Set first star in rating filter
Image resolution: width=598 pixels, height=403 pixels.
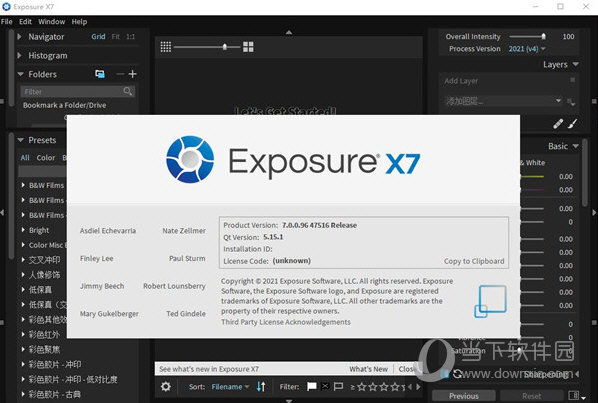362,387
